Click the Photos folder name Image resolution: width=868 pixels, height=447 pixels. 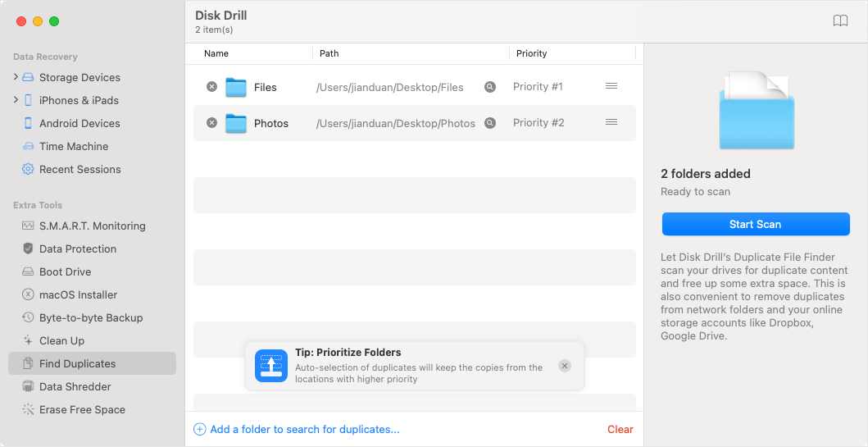(x=271, y=124)
